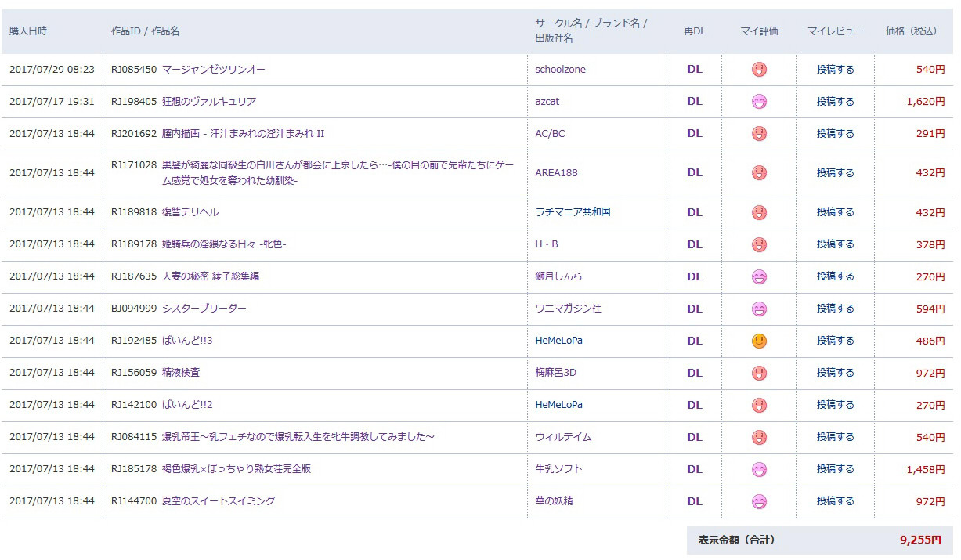
Task: Click the 梅麻呂3D circle link
Action: tap(555, 373)
